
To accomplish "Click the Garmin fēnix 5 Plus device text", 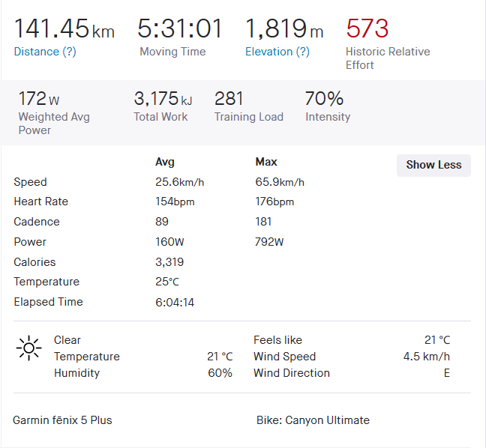I will 62,420.
